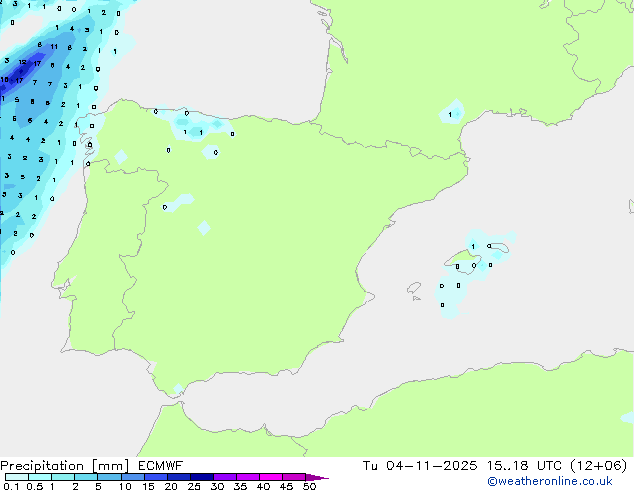Click the "15..18 UTC" time range text
Viewport: 634px width, 490px height.
click(x=524, y=466)
